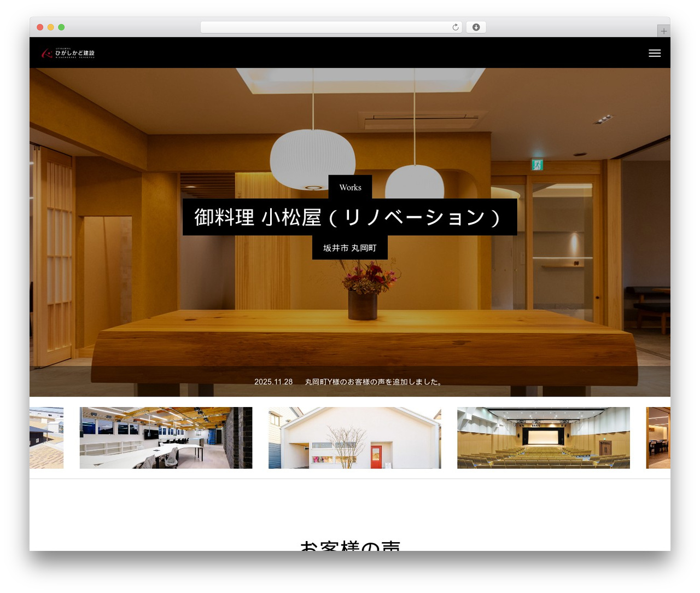The height and width of the screenshot is (593, 700).
Task: Select the auditorium hall thumbnail
Action: (544, 438)
